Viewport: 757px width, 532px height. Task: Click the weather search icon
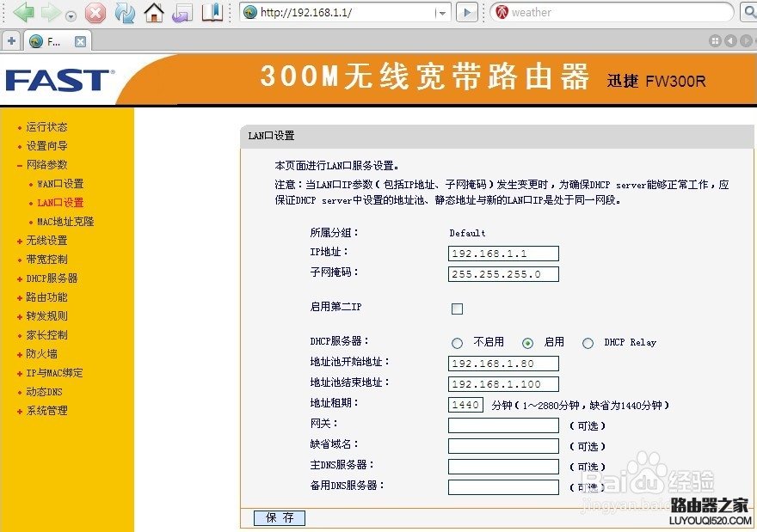point(500,12)
